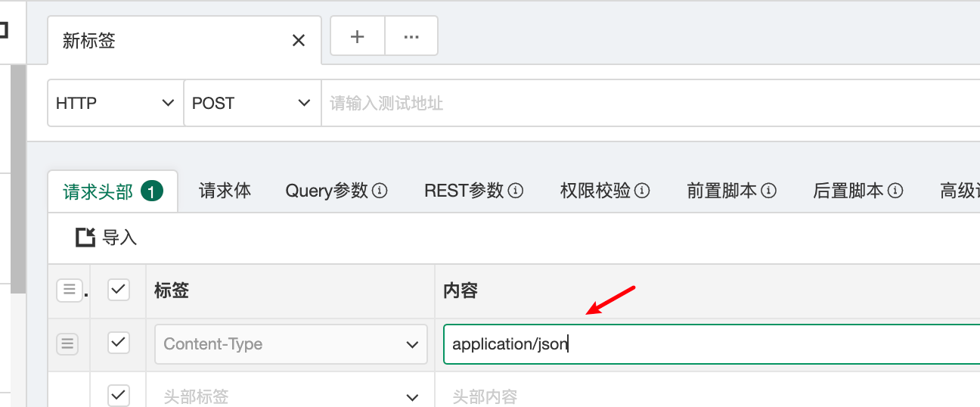Close the 新标签 tab

[x=299, y=41]
